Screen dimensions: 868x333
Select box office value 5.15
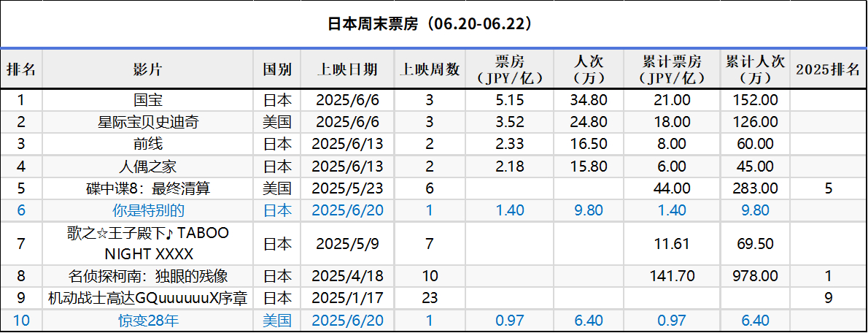(x=510, y=100)
